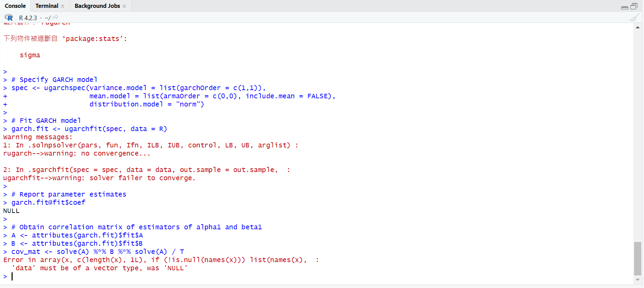Click scrollbar up arrow
Image resolution: width=644 pixels, height=288 pixels.
(x=638, y=27)
